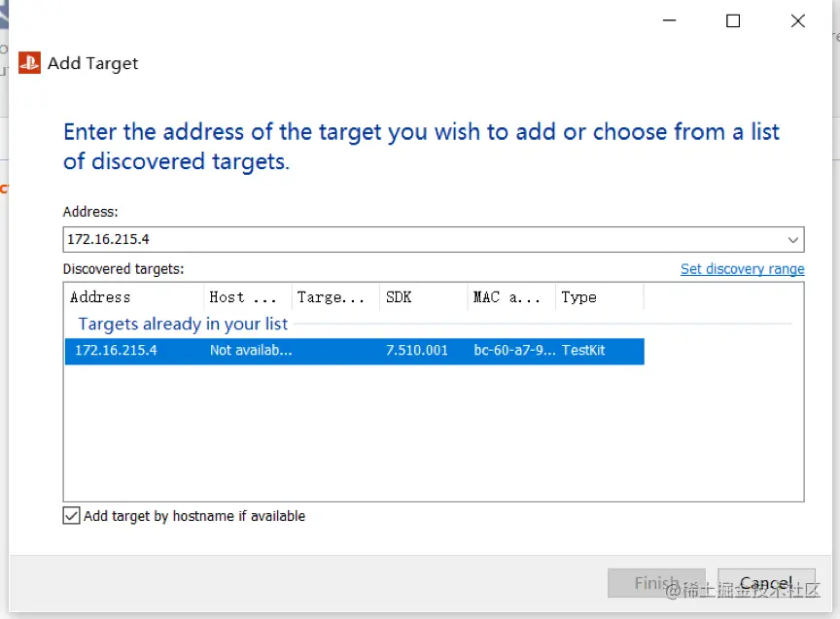Sort by the Type column header
Screen dimensions: 840x619
tap(600, 297)
